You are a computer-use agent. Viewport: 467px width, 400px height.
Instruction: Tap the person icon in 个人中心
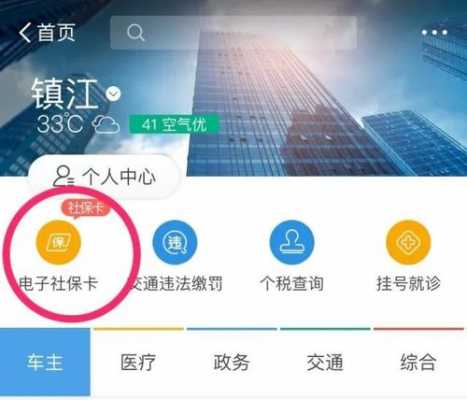(x=63, y=176)
